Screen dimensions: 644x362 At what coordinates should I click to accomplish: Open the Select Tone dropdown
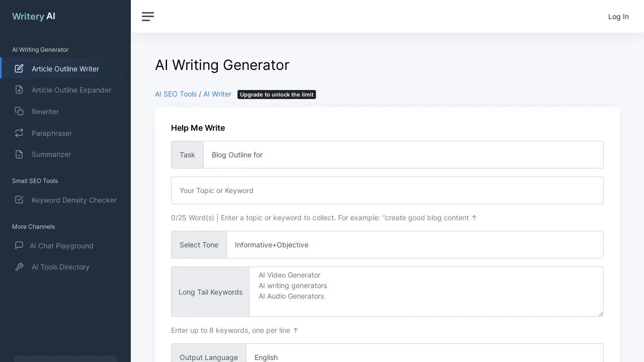click(x=414, y=245)
